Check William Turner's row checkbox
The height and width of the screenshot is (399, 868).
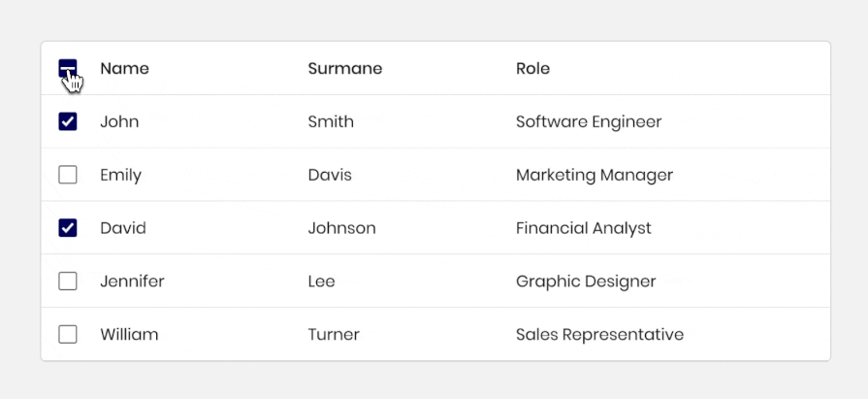[x=68, y=334]
